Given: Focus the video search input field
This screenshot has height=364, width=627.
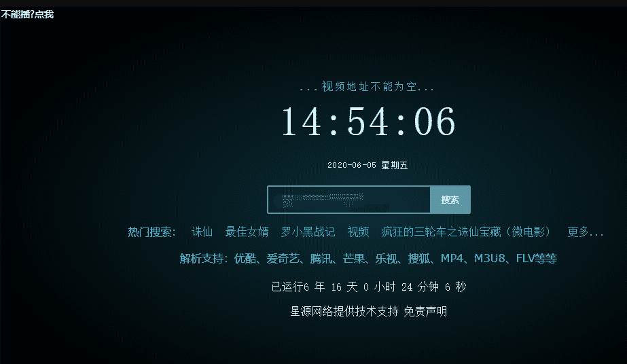Looking at the screenshot, I should [348, 200].
